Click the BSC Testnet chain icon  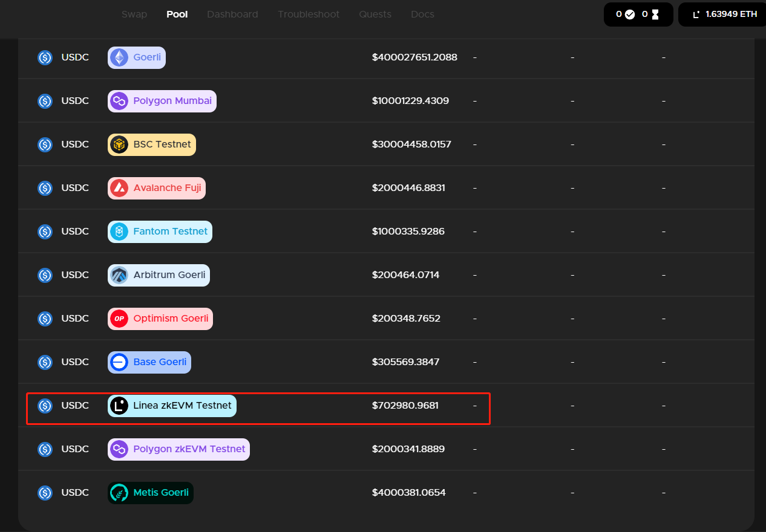coord(119,144)
